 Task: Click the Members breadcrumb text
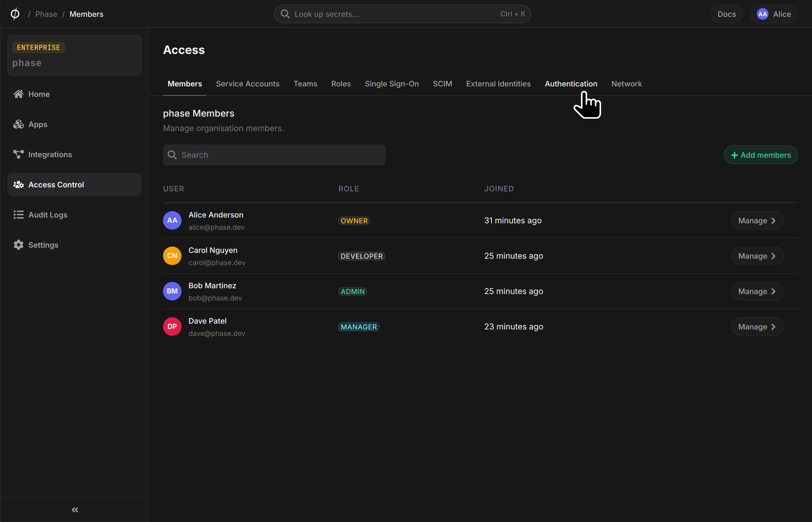click(86, 14)
